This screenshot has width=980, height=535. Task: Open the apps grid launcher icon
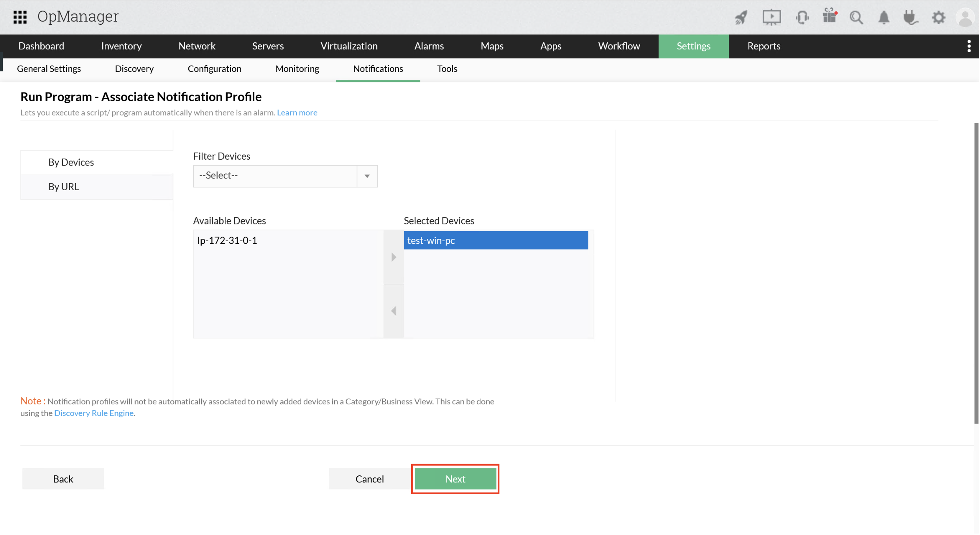click(20, 17)
